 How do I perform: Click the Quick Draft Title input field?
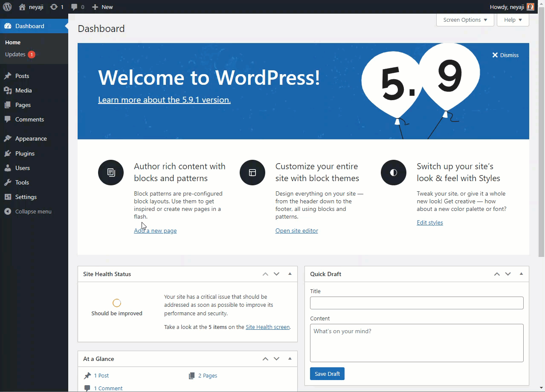click(417, 303)
